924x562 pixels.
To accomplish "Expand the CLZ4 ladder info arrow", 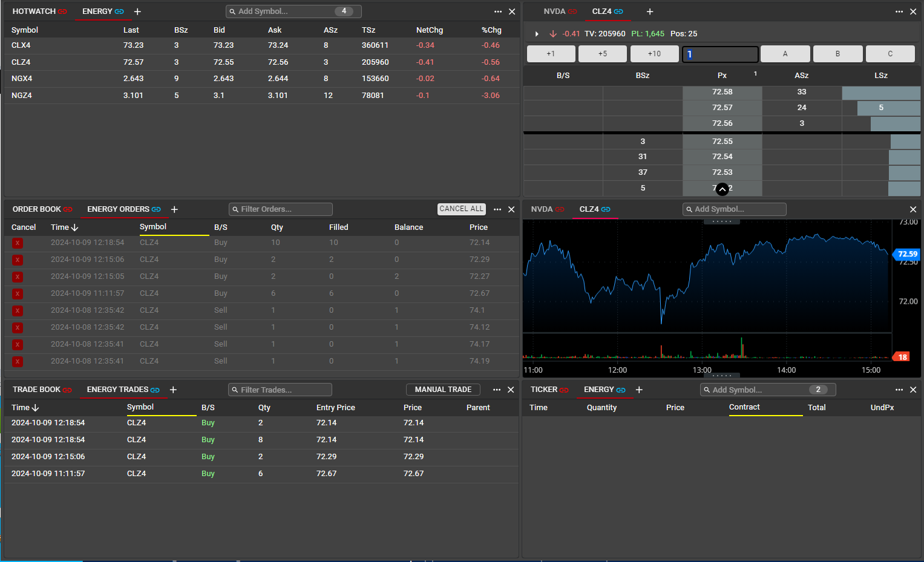I will [537, 34].
